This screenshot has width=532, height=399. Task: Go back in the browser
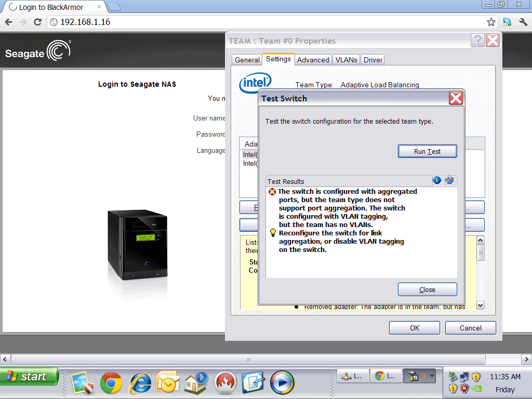pos(9,22)
